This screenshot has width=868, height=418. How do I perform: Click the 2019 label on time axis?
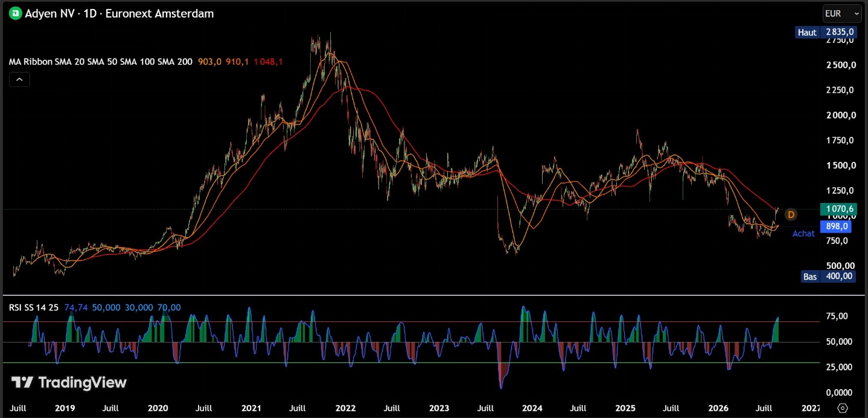65,408
